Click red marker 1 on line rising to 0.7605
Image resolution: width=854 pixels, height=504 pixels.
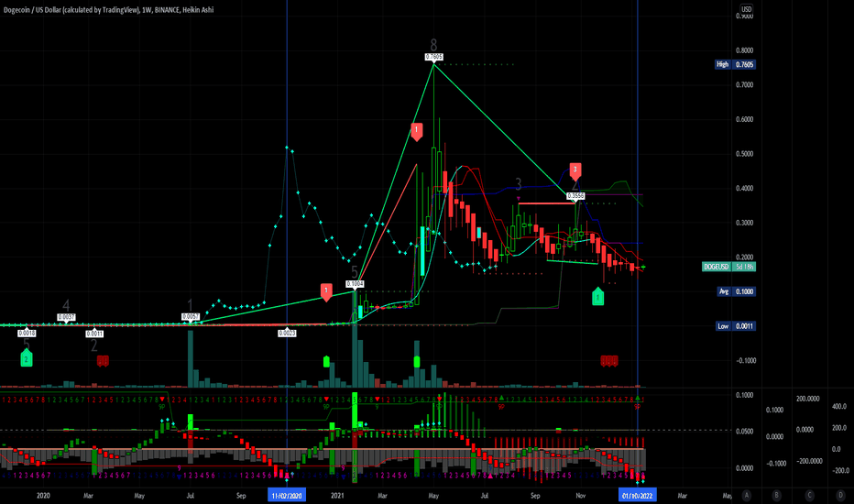click(417, 131)
